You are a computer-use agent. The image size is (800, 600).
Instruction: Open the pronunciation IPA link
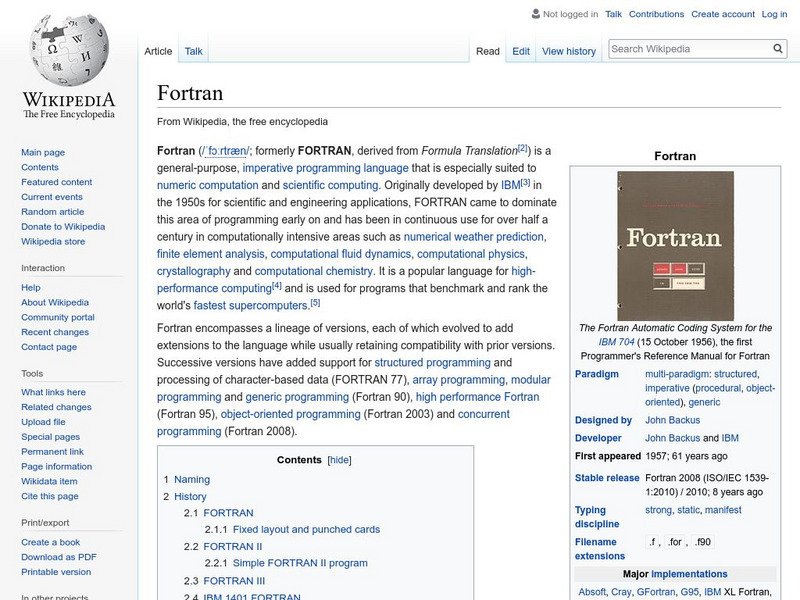pos(226,151)
